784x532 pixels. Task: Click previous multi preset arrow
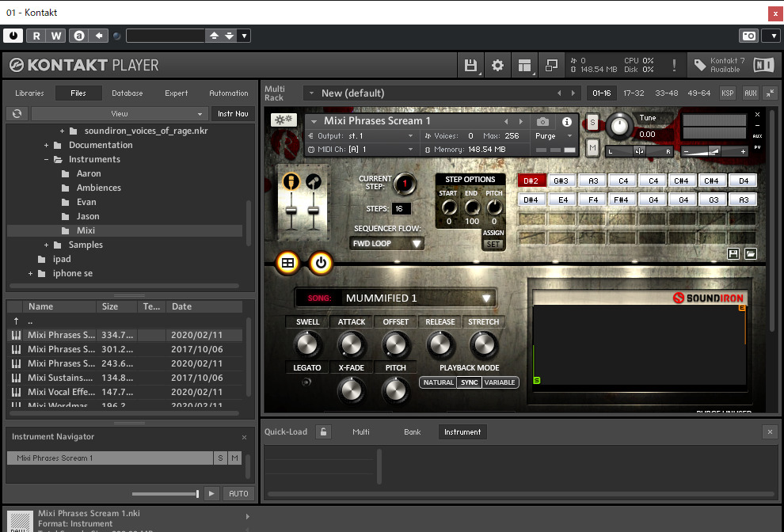(x=559, y=93)
